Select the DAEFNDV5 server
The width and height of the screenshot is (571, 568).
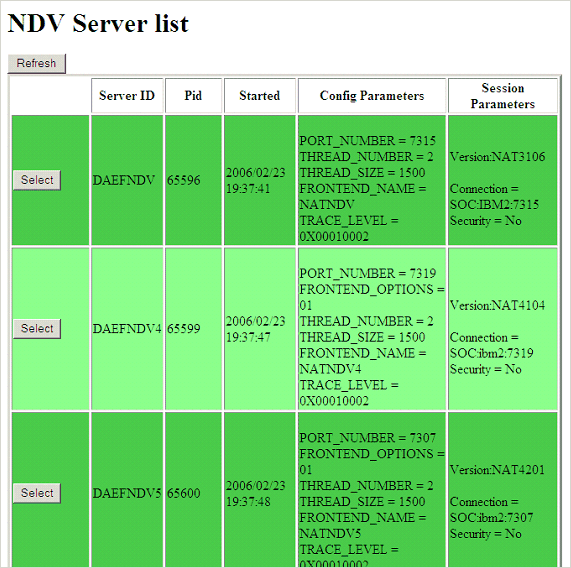(37, 493)
